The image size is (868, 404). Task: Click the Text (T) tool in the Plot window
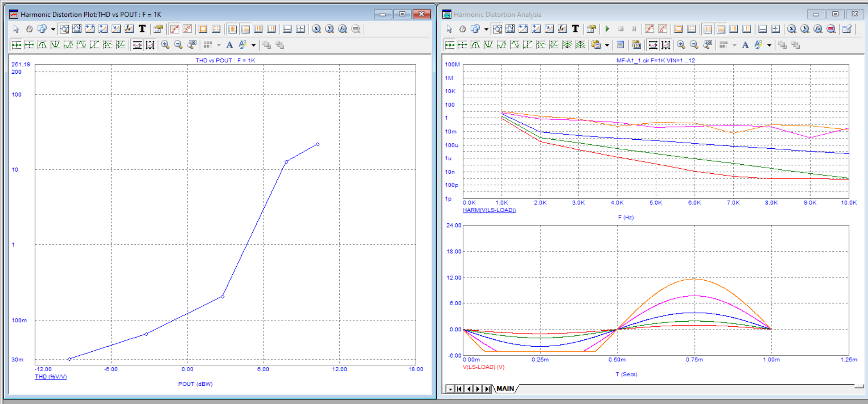pos(142,29)
